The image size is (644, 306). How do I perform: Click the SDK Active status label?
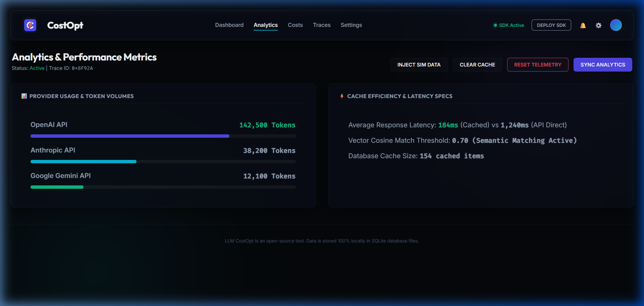point(512,25)
